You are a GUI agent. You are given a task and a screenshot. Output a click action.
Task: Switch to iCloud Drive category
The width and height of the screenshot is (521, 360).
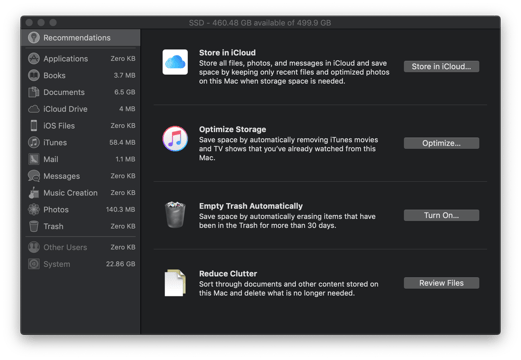[80, 109]
